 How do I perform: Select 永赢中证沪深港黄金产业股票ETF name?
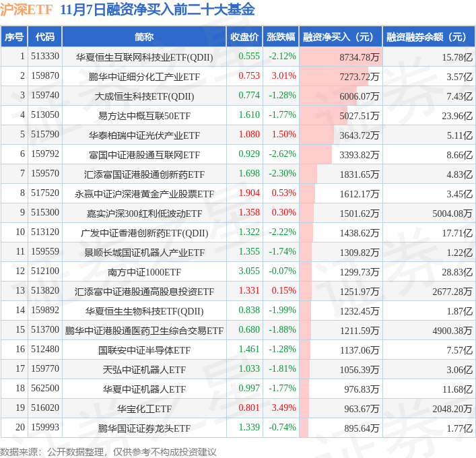(144, 194)
